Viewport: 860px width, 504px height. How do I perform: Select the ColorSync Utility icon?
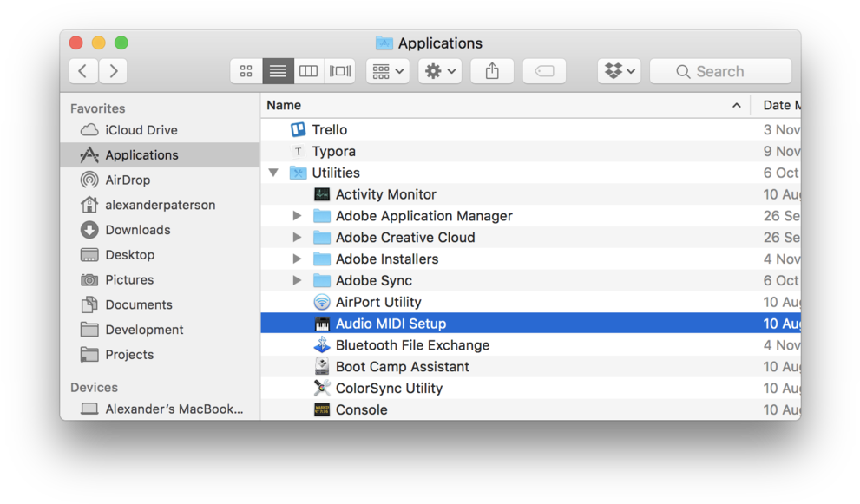[x=322, y=389]
